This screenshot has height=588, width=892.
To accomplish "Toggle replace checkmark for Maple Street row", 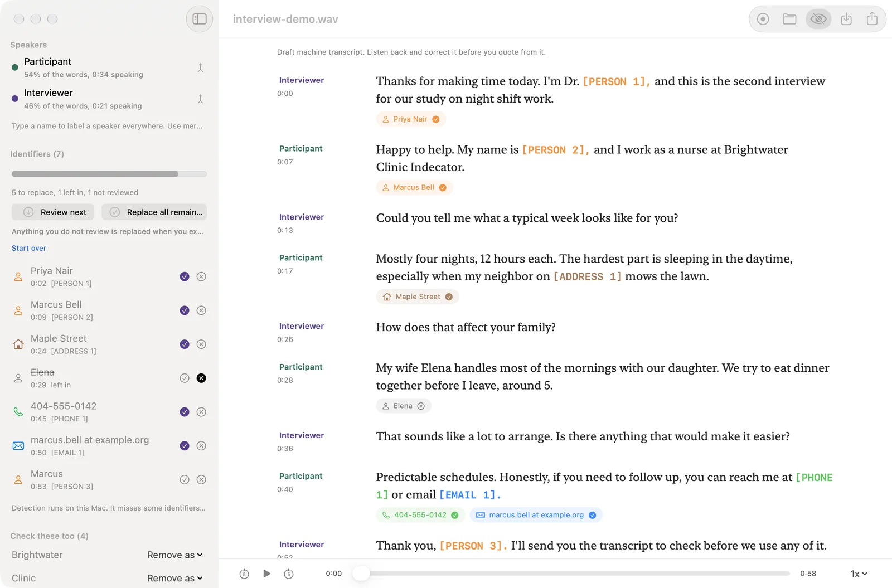I will coord(185,344).
